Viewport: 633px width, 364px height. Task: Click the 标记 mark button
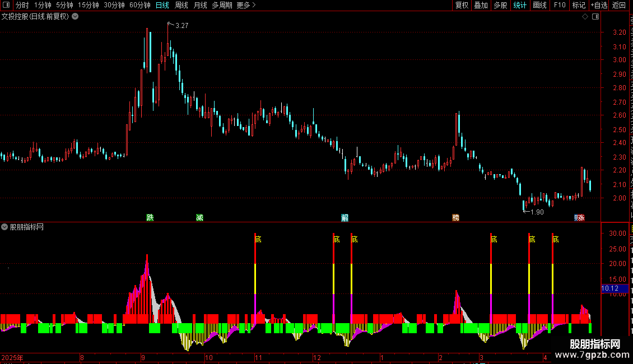click(x=579, y=5)
